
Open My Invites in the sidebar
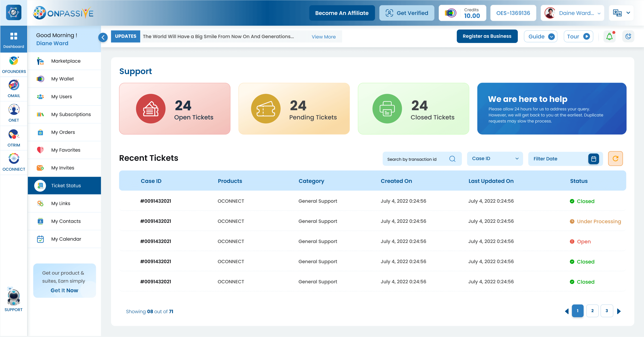click(64, 168)
